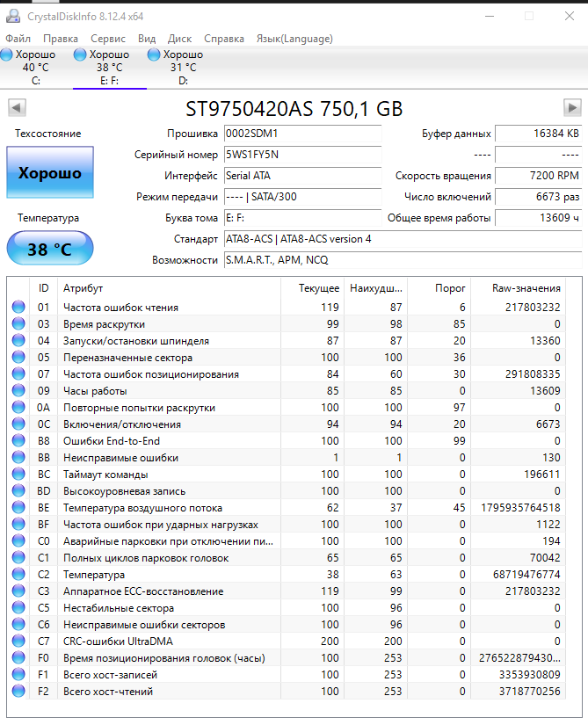Select row Ошибки End-to-End
The image size is (588, 725).
pos(287,440)
